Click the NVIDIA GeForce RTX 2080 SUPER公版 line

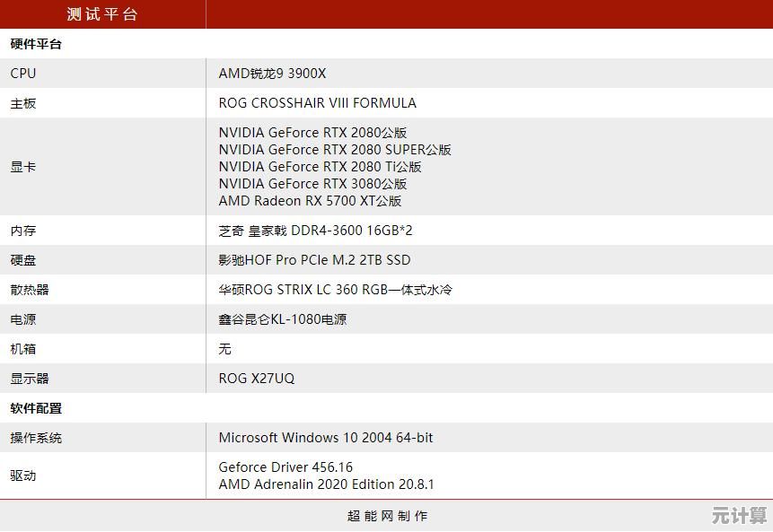(335, 150)
